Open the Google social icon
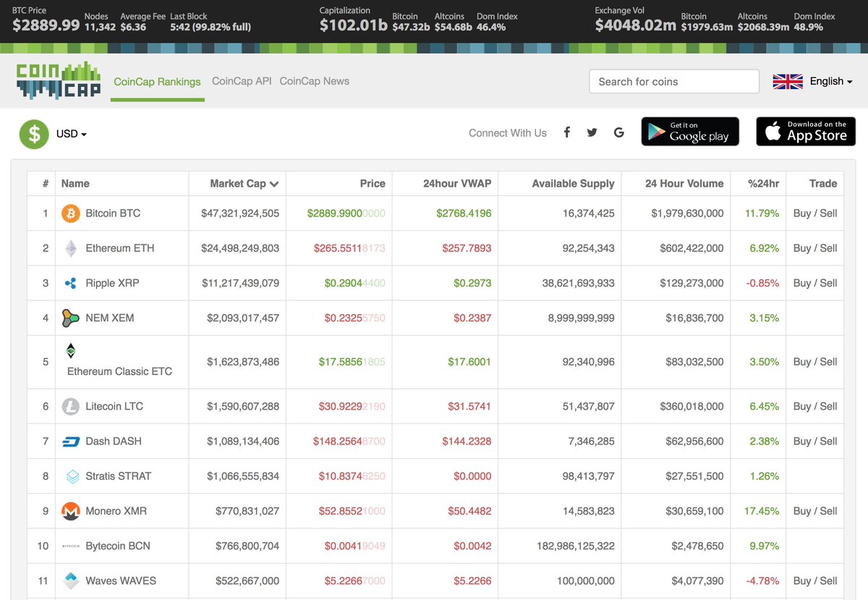The height and width of the screenshot is (600, 868). tap(618, 132)
